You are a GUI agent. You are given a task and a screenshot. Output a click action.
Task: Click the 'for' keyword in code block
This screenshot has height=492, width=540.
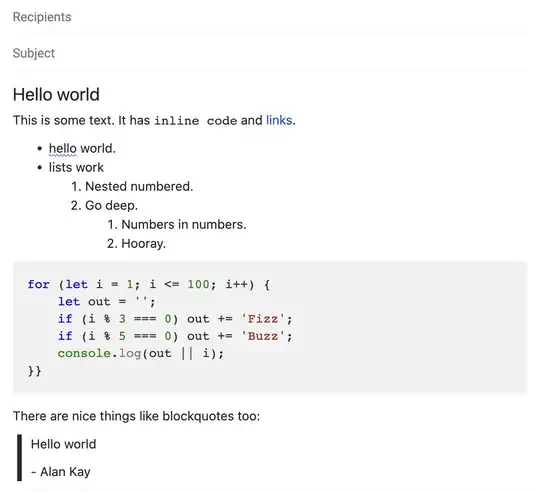coord(39,284)
